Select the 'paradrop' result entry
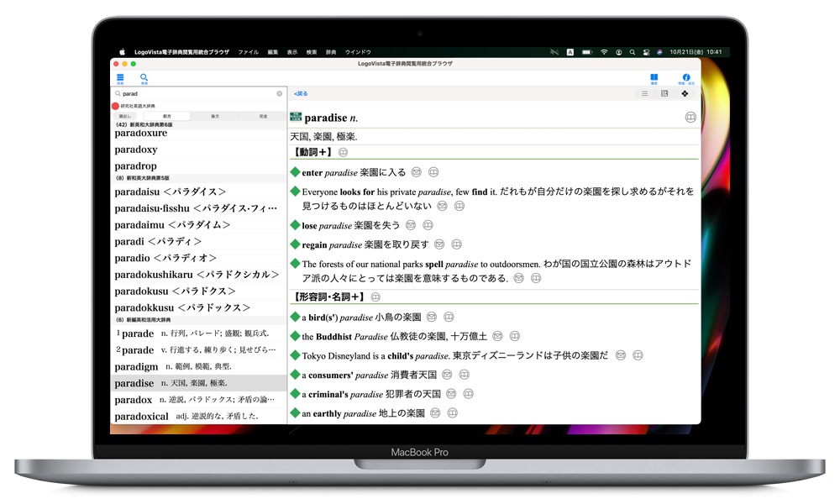This screenshot has height=504, width=840. 198,166
